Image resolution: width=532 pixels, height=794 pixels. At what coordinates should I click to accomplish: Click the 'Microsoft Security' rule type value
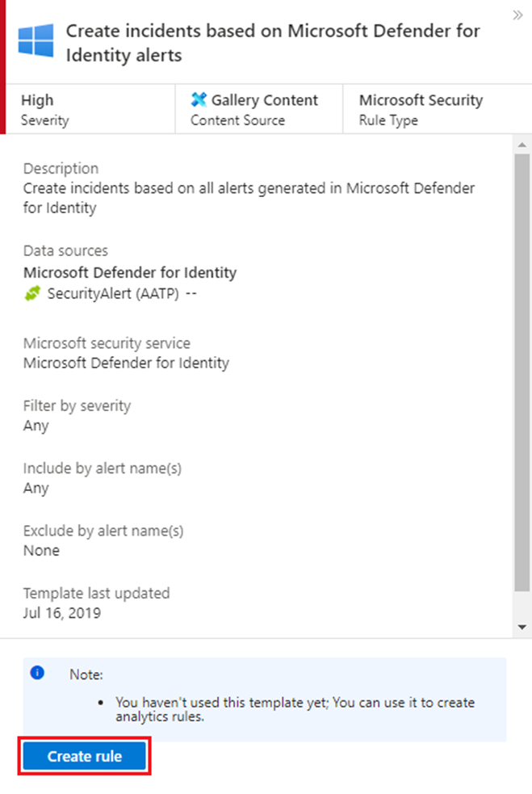421,100
